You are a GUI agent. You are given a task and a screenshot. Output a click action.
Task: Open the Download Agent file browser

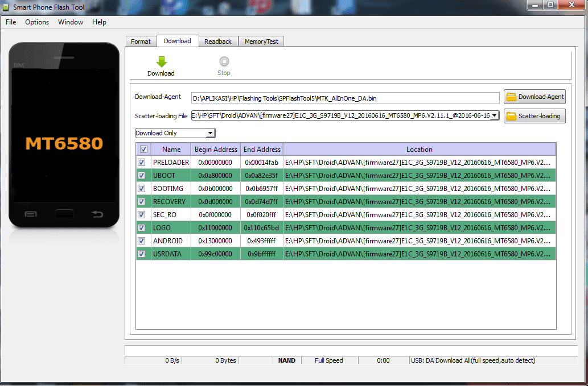[x=534, y=97]
